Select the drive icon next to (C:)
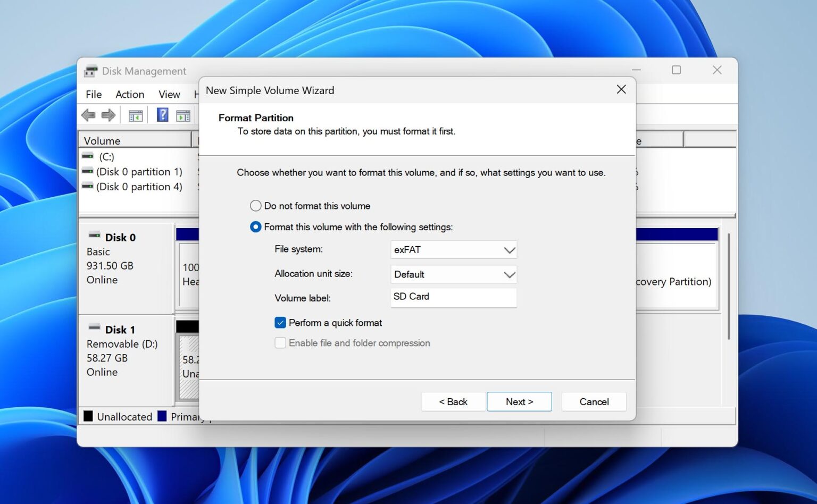 [88, 156]
